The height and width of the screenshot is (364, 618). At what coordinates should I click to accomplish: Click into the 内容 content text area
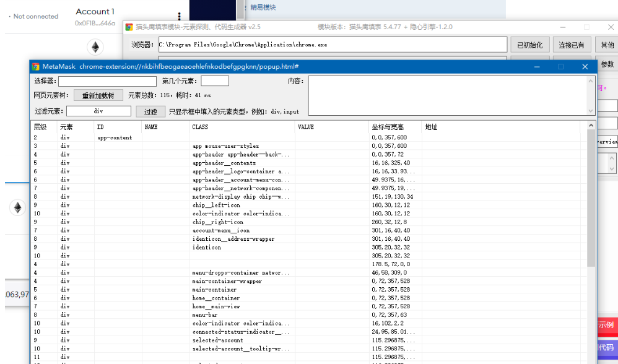click(x=448, y=96)
